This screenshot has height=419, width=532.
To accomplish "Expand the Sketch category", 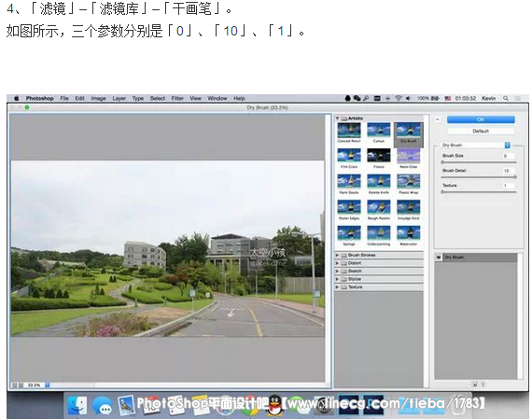I will pos(337,271).
